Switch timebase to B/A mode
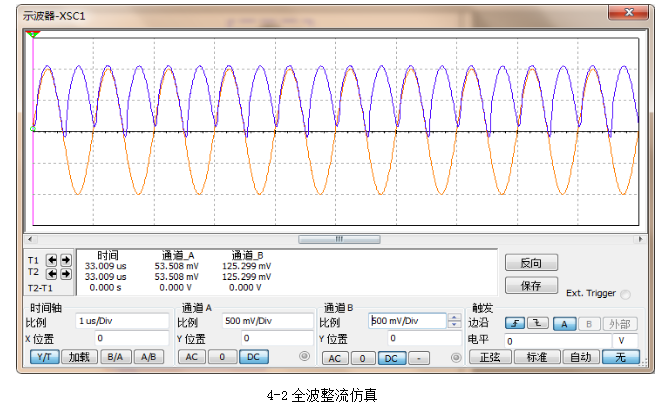662x408 pixels. 115,357
